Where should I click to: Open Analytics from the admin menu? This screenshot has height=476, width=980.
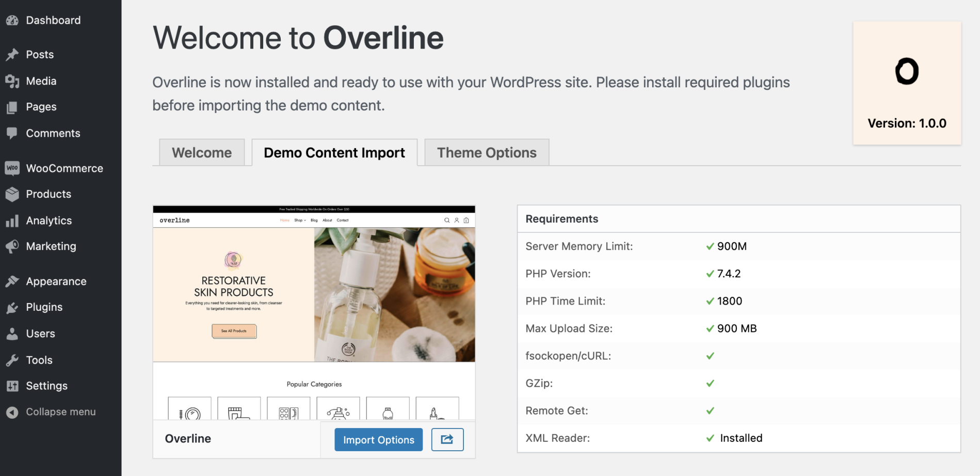pos(12,220)
